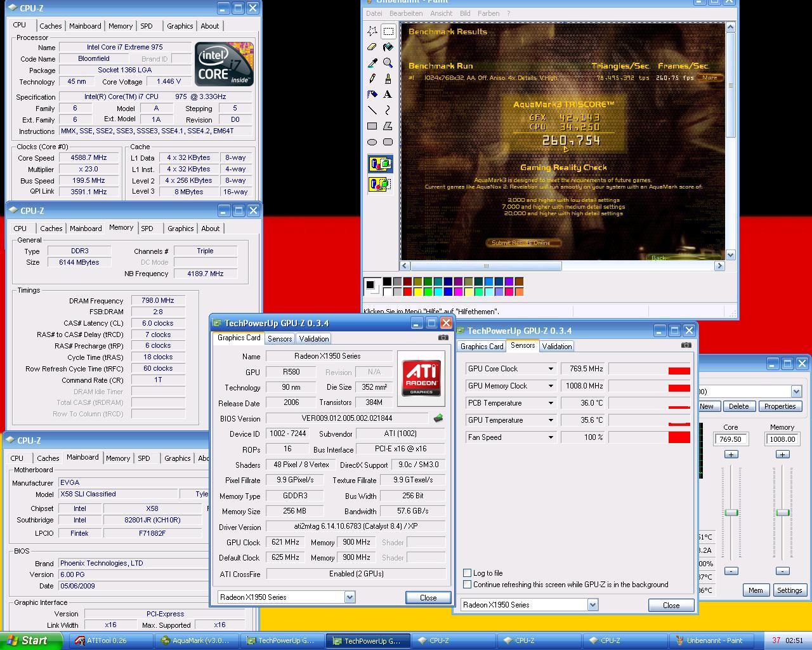
Task: Toggle Continue refreshing in background checkbox
Action: click(468, 585)
